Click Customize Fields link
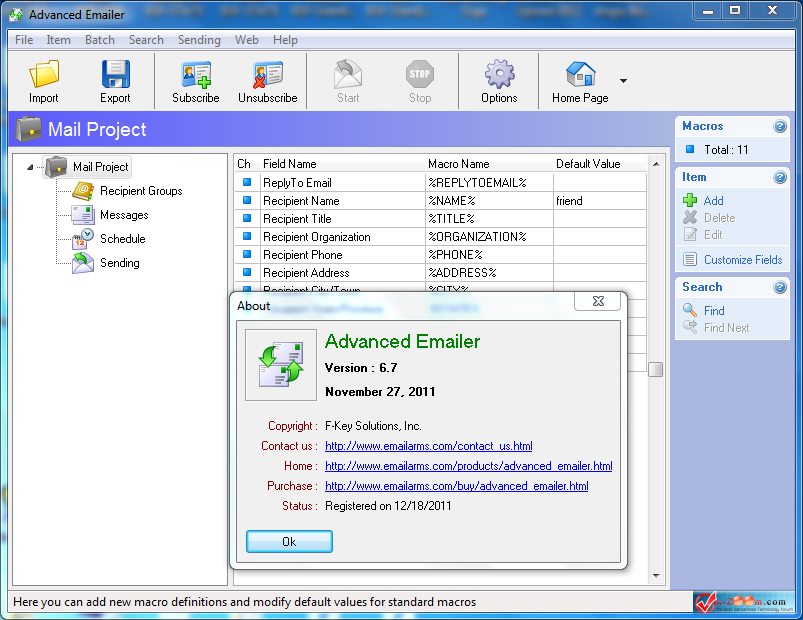803x620 pixels. pos(743,260)
